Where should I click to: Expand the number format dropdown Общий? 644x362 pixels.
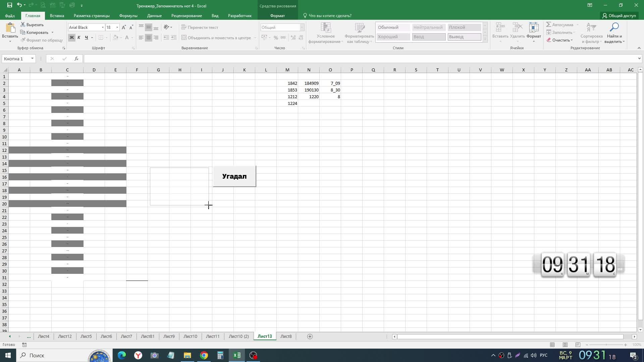302,27
